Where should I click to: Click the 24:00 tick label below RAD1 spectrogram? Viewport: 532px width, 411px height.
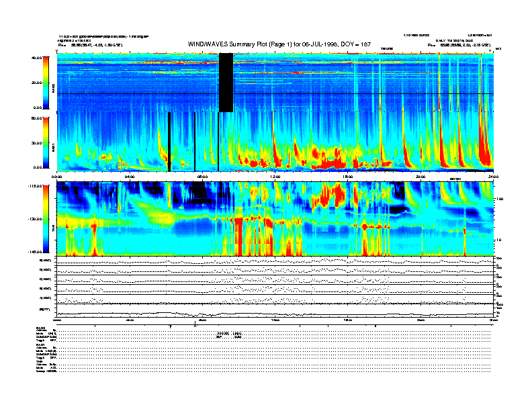pos(493,177)
